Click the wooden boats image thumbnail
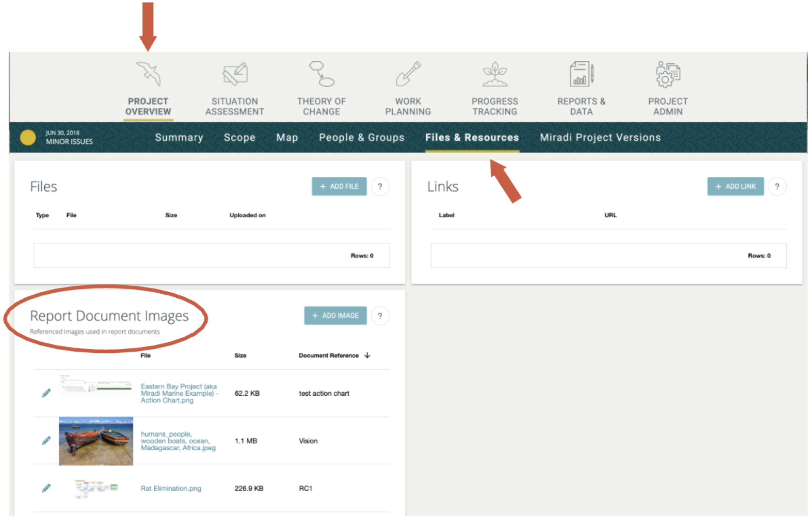812x520 pixels. point(96,441)
